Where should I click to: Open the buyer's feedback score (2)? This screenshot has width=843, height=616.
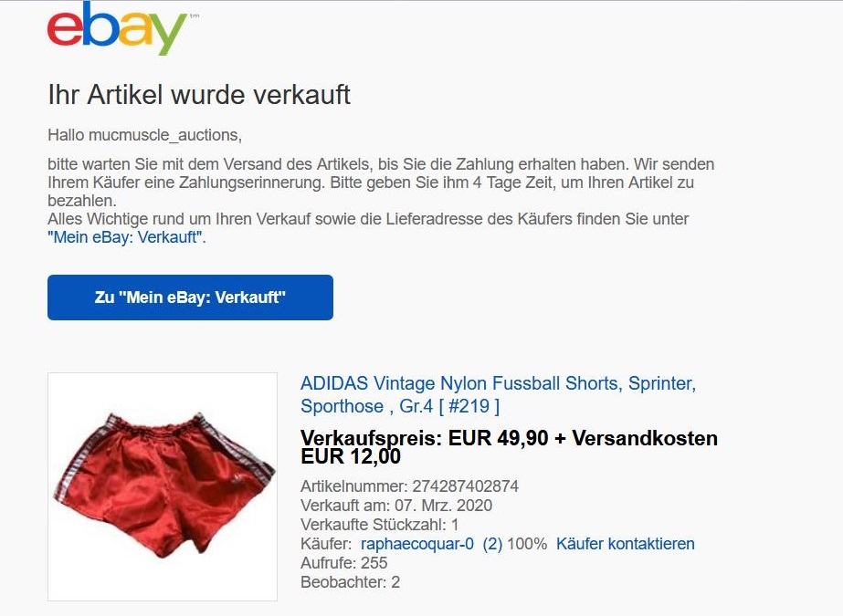[492, 544]
